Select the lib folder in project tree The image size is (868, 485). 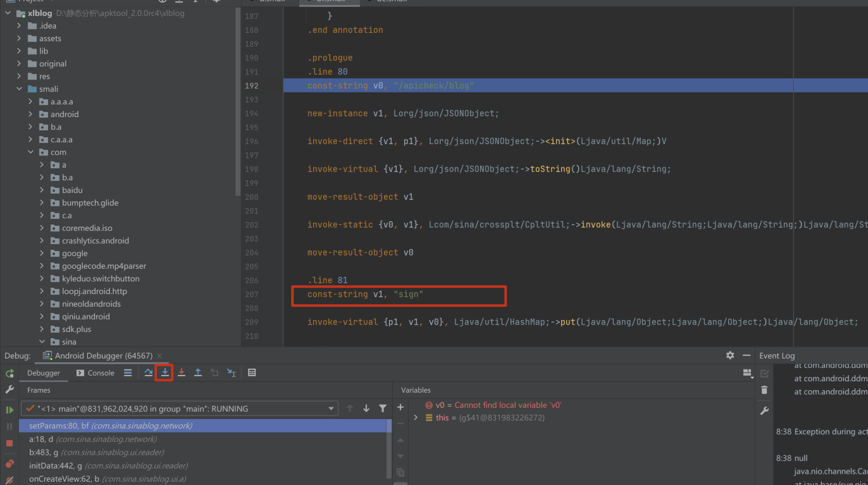(x=44, y=51)
